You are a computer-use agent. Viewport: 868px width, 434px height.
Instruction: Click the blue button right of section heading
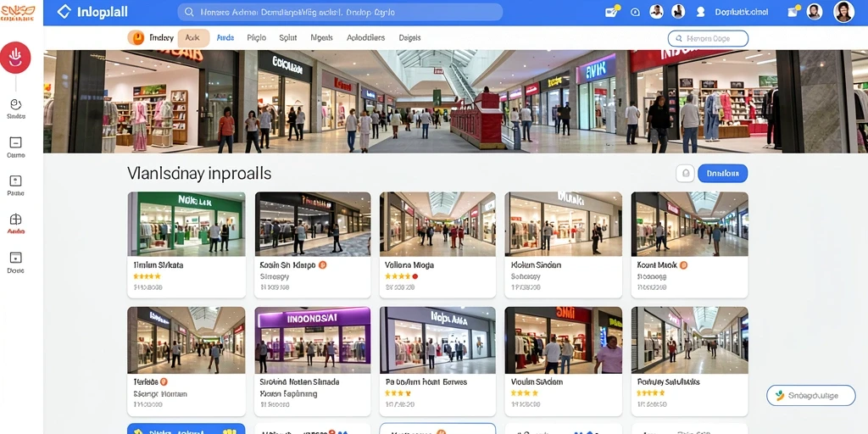(722, 173)
